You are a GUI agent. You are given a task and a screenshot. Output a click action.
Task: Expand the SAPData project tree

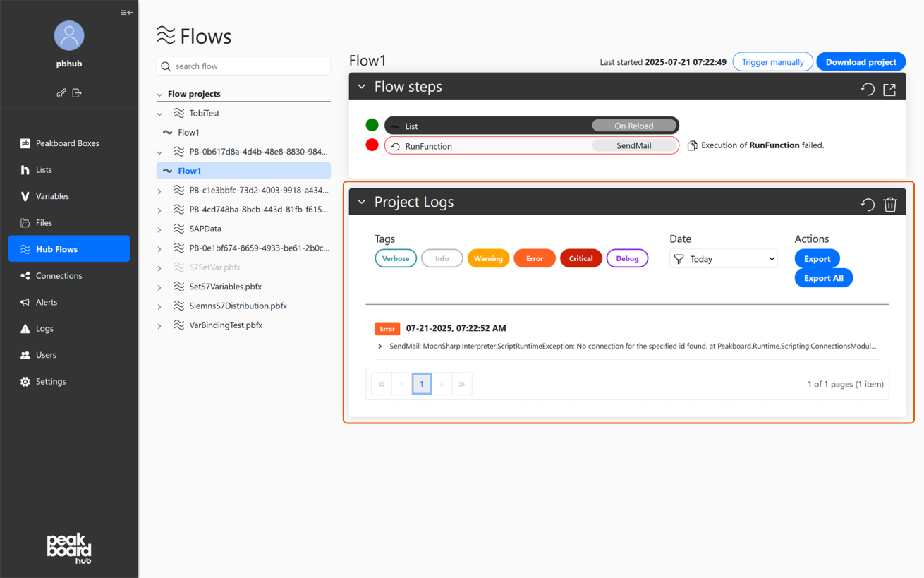point(159,229)
